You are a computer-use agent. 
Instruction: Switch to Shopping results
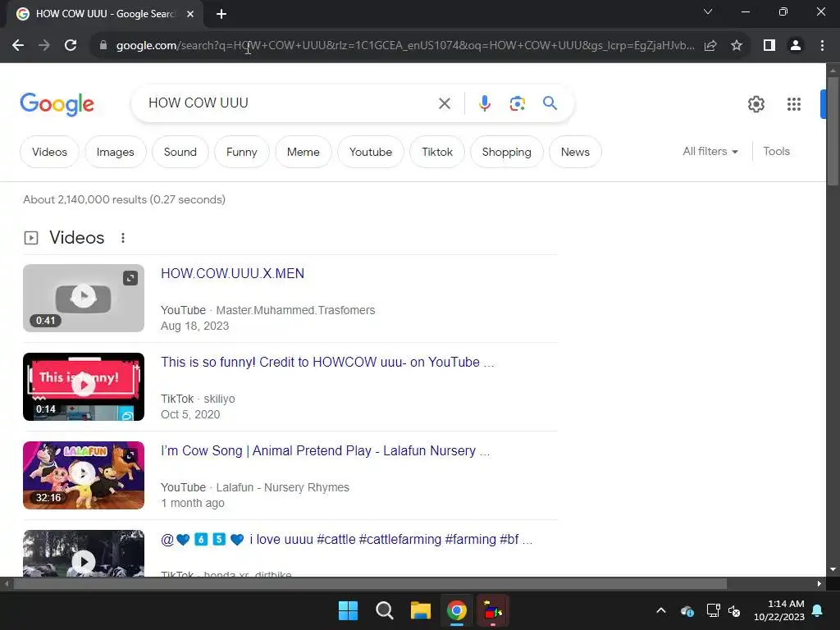507,152
